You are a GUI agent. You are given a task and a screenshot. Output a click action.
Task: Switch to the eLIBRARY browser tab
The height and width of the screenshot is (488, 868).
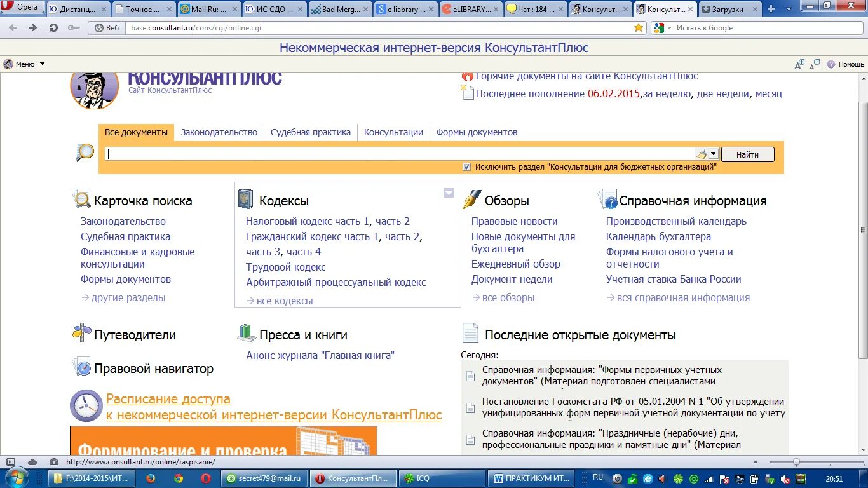click(x=470, y=10)
